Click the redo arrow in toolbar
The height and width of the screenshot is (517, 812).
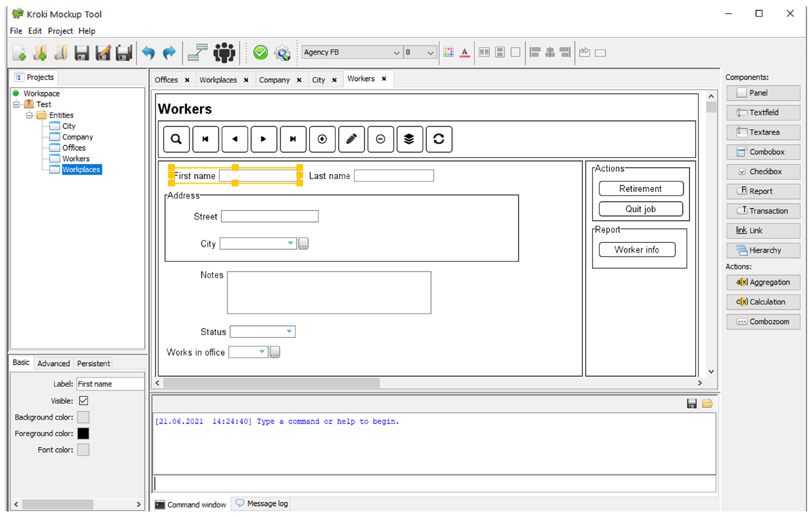coord(169,53)
